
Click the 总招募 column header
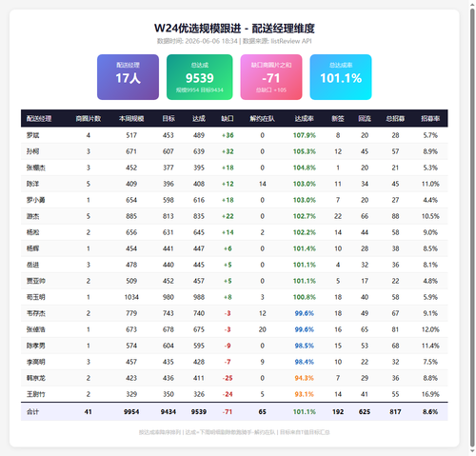395,119
